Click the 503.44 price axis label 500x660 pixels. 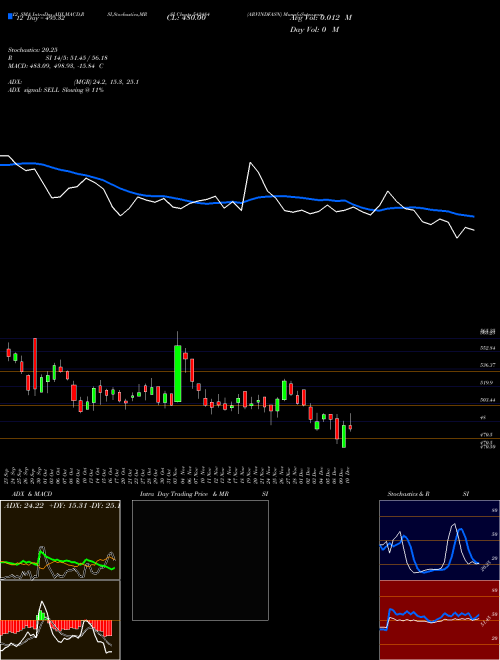click(488, 400)
